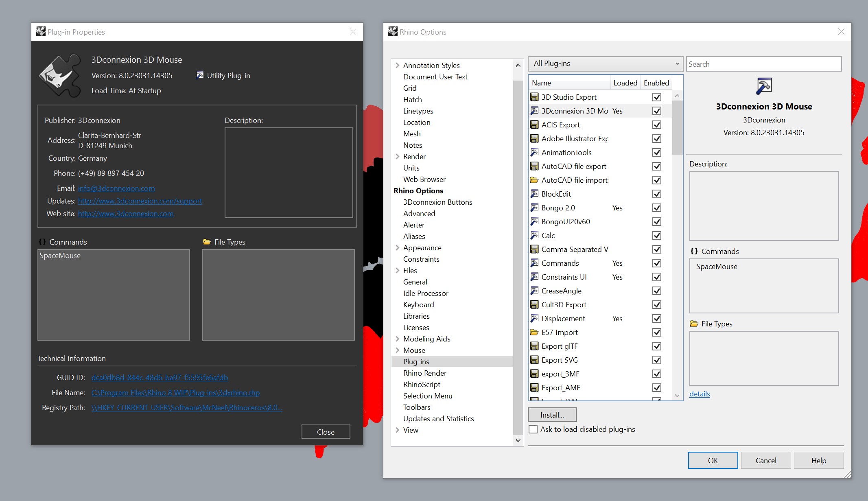Viewport: 868px width, 501px height.
Task: Click the Install... button
Action: (x=552, y=415)
